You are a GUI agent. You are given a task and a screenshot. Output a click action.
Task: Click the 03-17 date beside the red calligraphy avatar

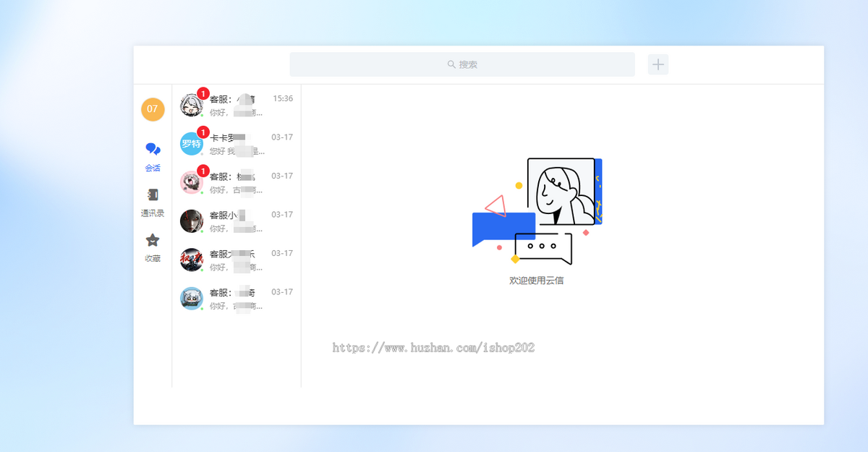pyautogui.click(x=282, y=253)
